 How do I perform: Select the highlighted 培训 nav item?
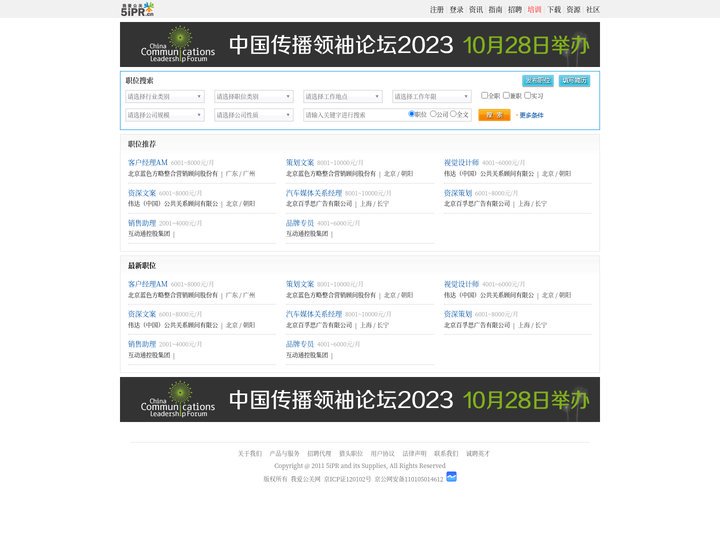coord(534,10)
